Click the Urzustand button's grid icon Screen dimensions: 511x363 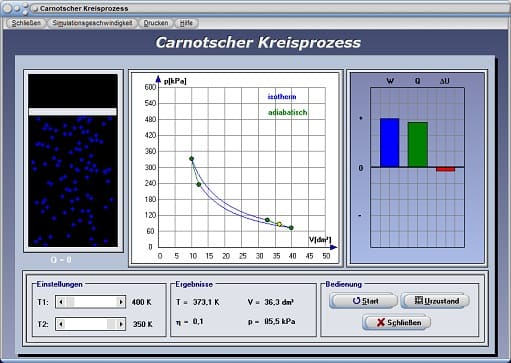tap(419, 300)
